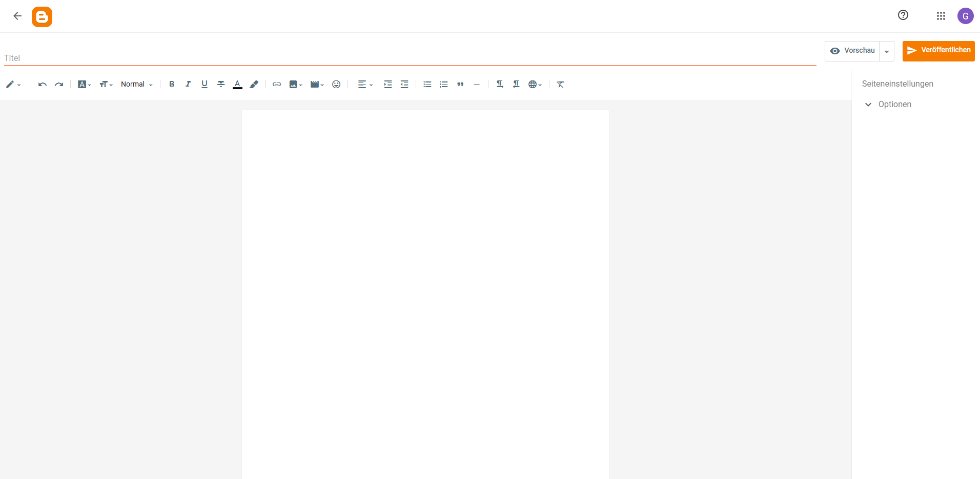Image resolution: width=980 pixels, height=479 pixels.
Task: Open the text color picker
Action: (x=237, y=84)
